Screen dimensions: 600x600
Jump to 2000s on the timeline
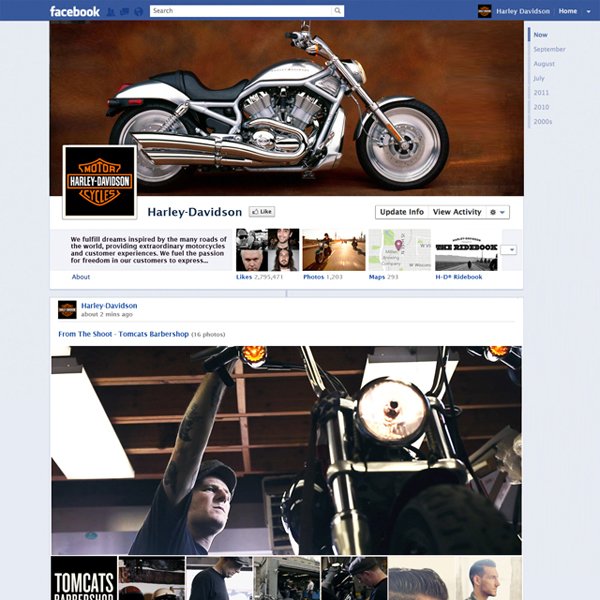coord(543,122)
